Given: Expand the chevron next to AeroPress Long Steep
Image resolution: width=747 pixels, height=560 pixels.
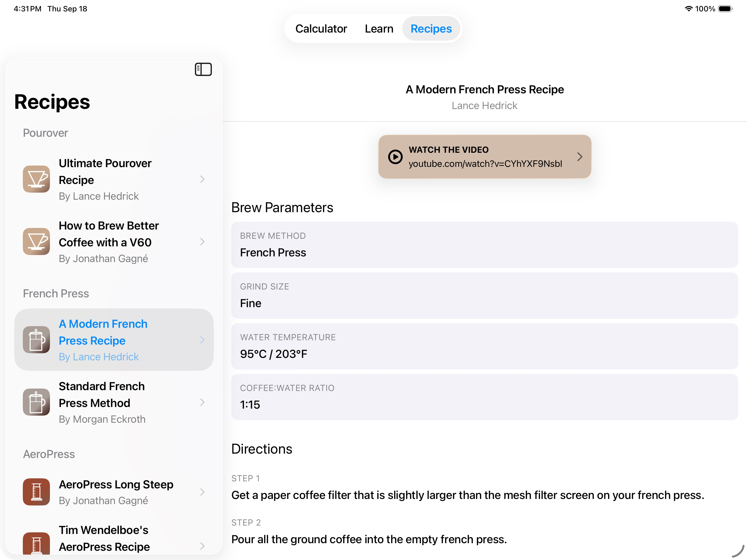Looking at the screenshot, I should (x=202, y=492).
